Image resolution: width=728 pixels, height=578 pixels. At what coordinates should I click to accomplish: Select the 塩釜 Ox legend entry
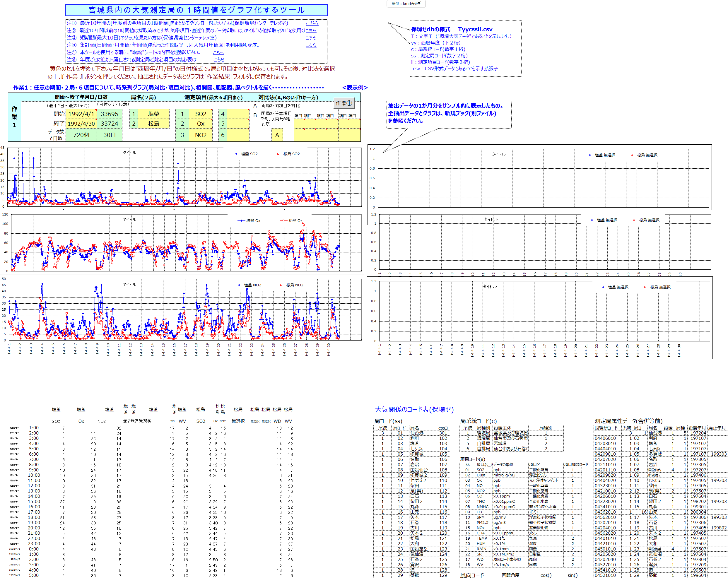pos(249,221)
